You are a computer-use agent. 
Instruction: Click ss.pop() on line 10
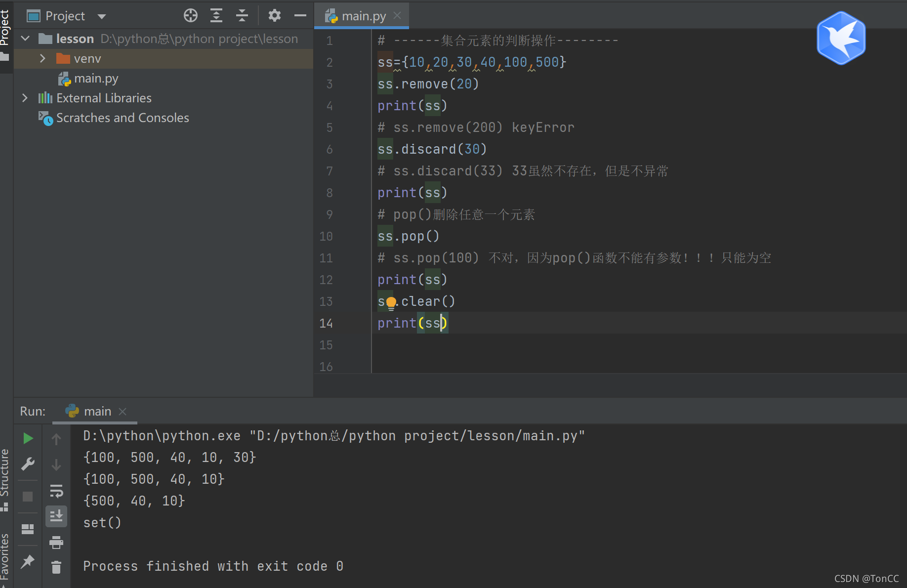pyautogui.click(x=409, y=236)
